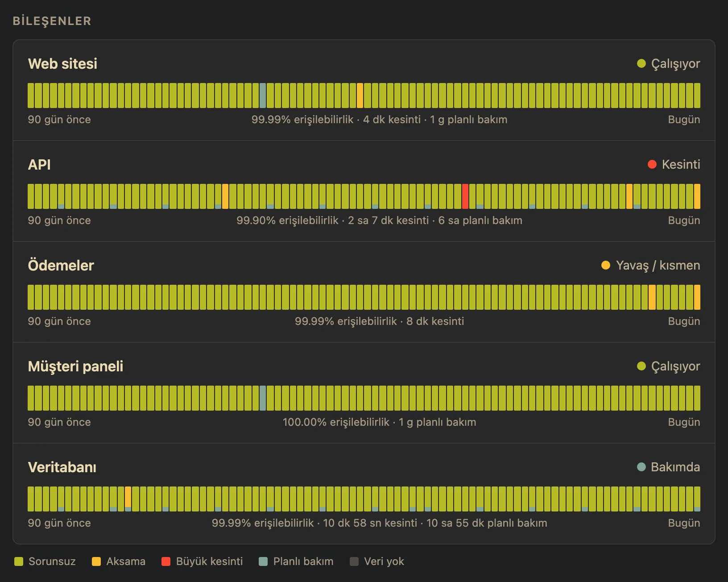Click the Aksama legend color swatch
Viewport: 728px width, 582px height.
96,561
